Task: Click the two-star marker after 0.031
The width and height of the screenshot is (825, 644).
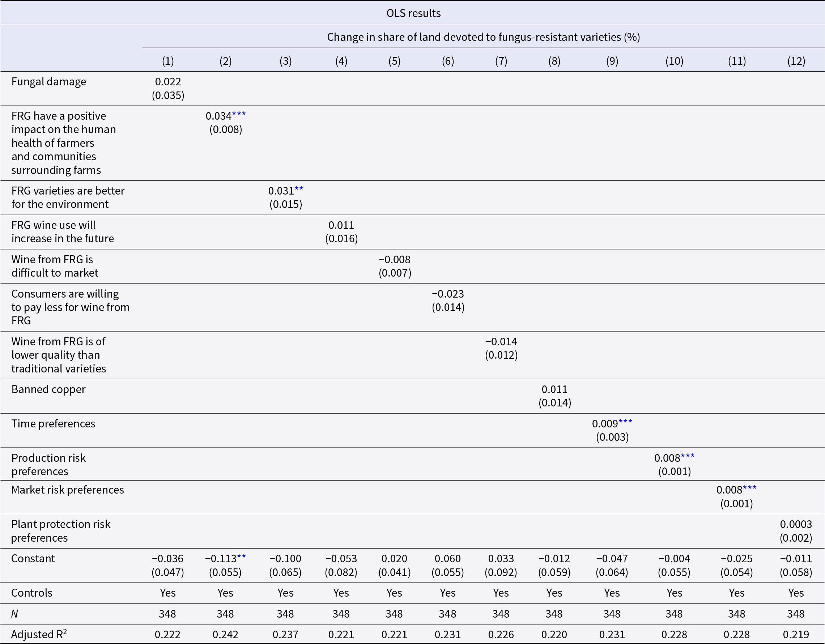Action: [x=299, y=189]
